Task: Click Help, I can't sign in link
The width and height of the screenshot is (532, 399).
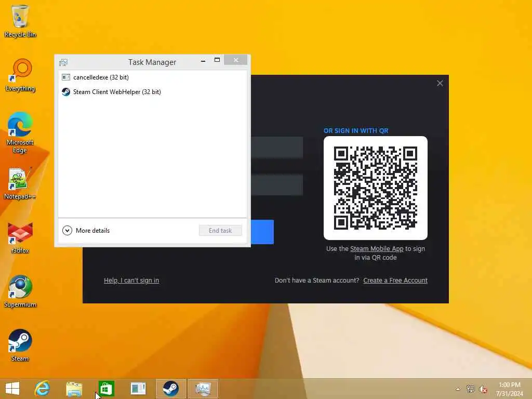Action: (131, 281)
